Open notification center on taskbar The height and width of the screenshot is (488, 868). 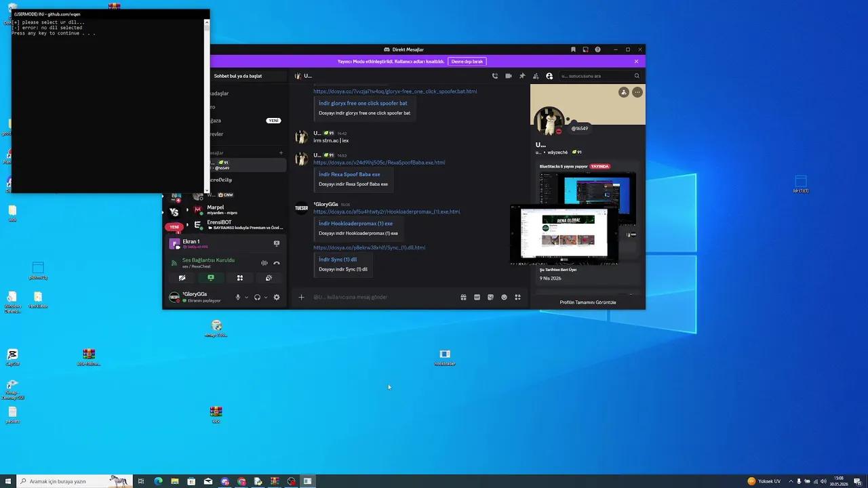point(857,481)
